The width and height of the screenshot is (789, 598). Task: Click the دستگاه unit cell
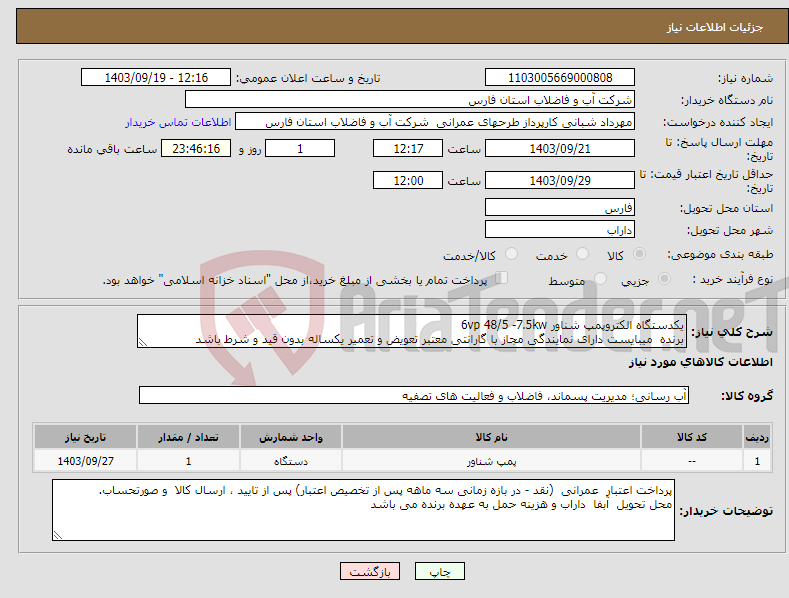point(291,461)
